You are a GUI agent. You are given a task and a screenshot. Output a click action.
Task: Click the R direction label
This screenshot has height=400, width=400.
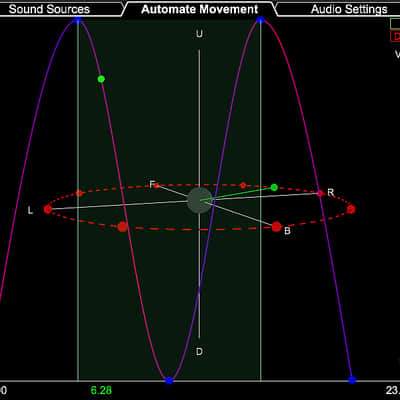(331, 193)
